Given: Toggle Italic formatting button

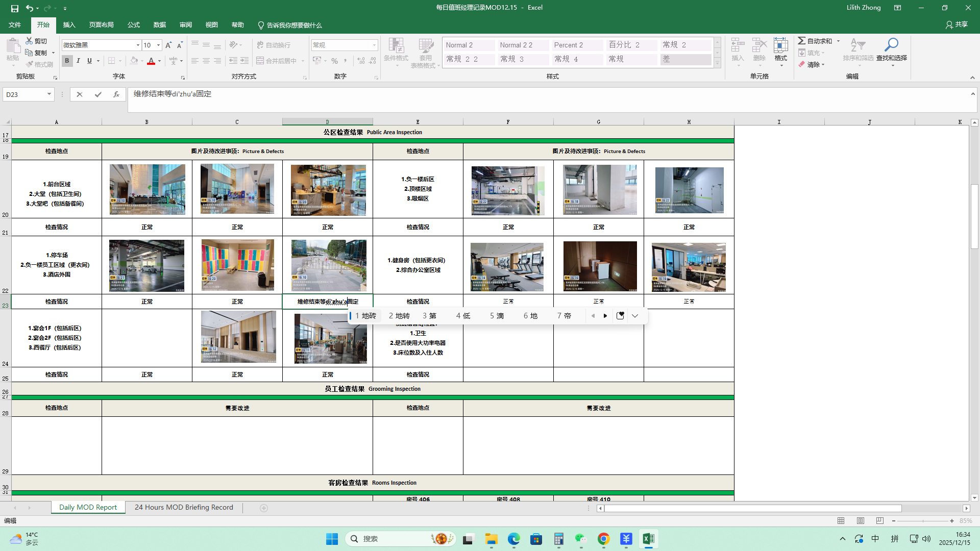Looking at the screenshot, I should click(x=78, y=61).
